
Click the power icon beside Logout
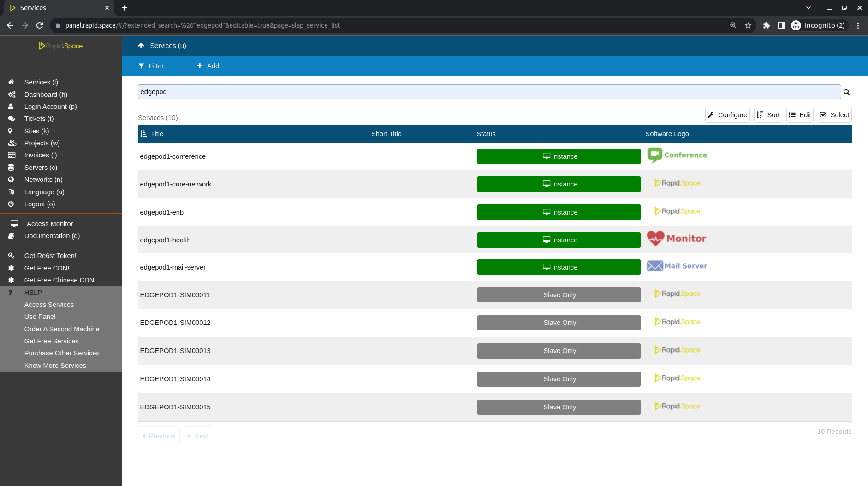tap(11, 204)
